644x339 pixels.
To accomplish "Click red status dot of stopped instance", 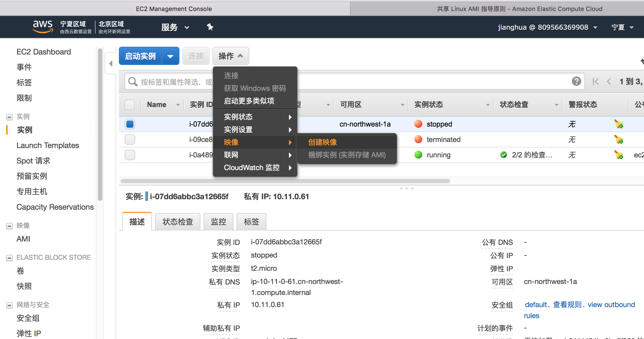I will tap(418, 124).
